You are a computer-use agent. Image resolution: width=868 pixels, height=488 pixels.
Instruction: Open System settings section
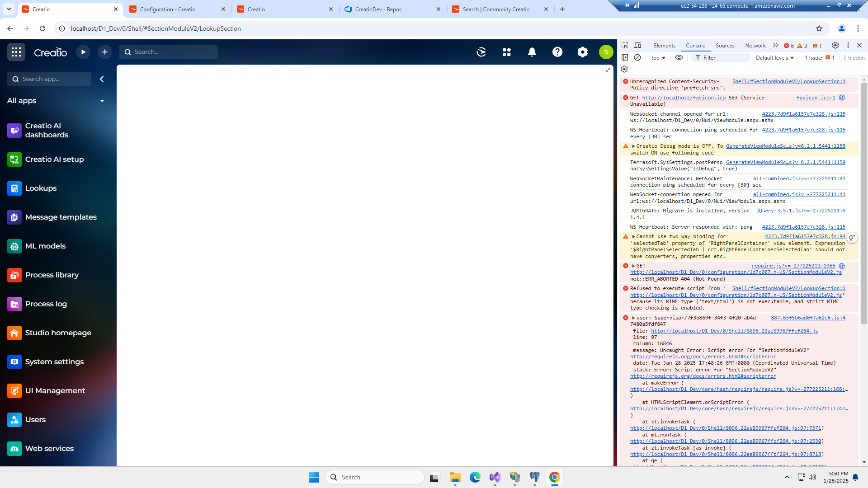(58, 362)
